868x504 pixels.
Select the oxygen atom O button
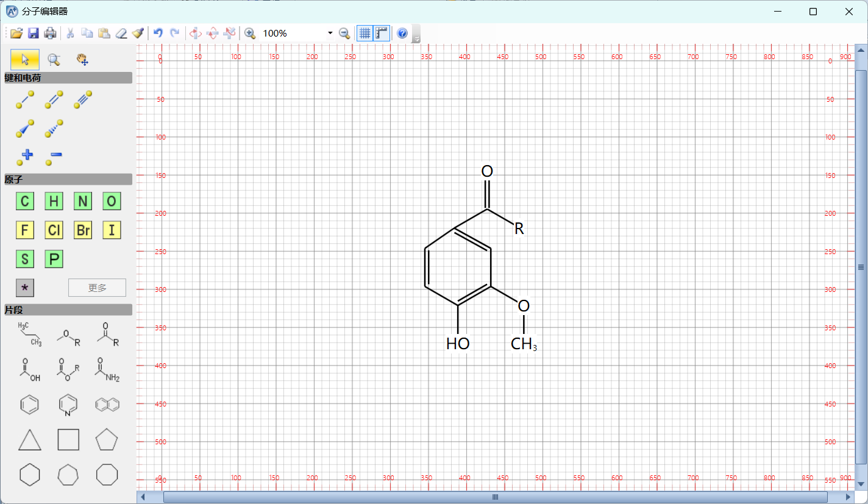(112, 201)
